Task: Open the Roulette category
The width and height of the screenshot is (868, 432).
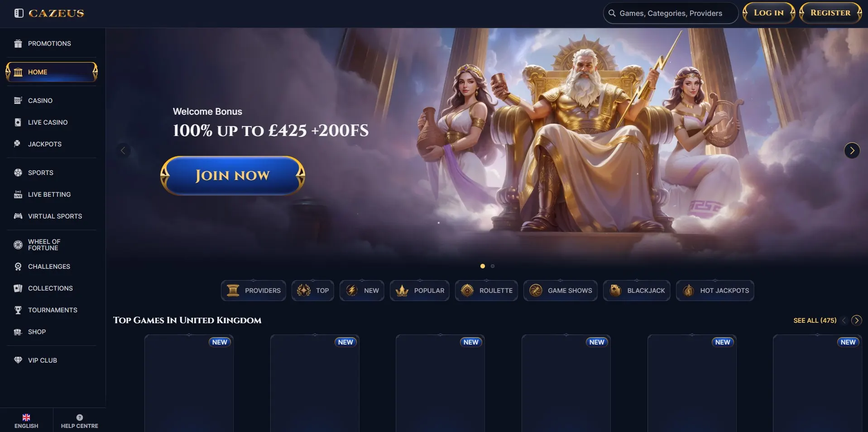Action: pyautogui.click(x=487, y=291)
